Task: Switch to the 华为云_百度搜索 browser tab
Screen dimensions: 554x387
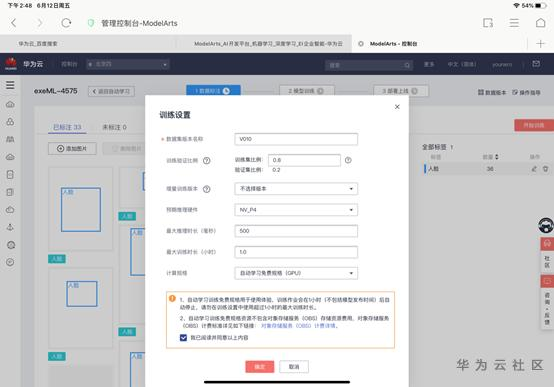Action: [x=38, y=44]
